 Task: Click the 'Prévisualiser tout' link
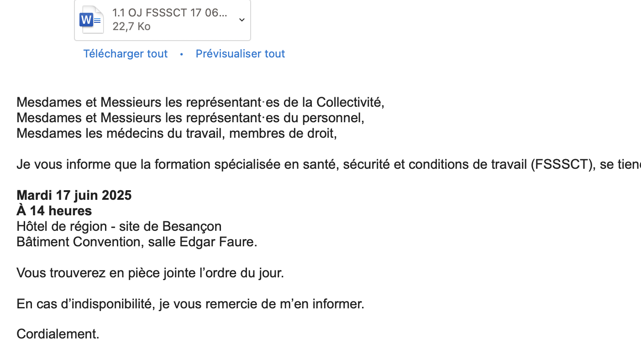point(240,54)
